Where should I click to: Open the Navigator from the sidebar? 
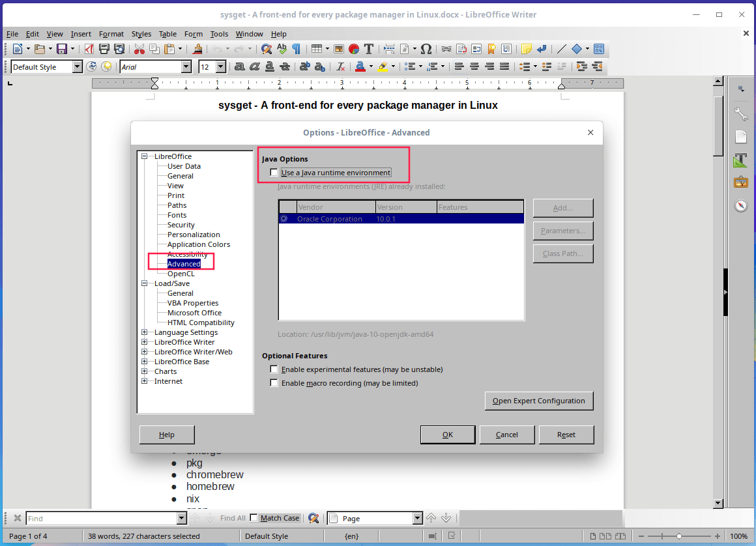740,205
